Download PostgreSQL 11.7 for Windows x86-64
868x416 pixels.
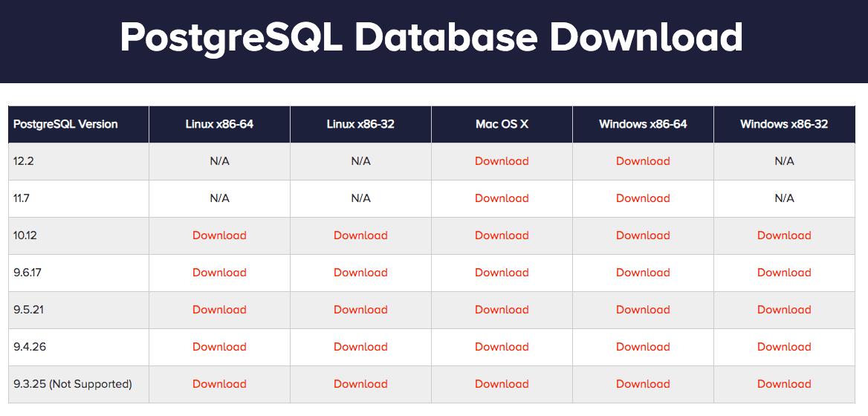pyautogui.click(x=643, y=198)
